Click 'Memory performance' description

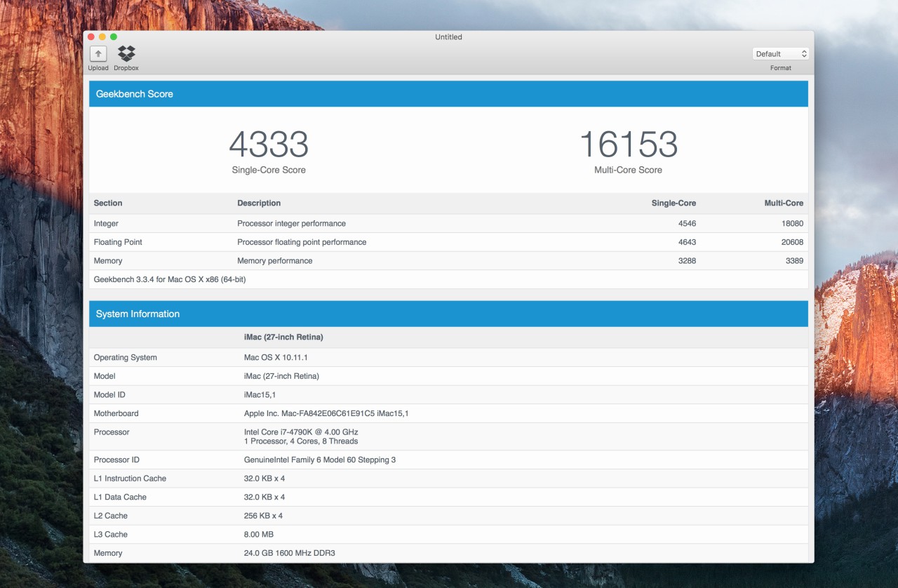pyautogui.click(x=275, y=261)
